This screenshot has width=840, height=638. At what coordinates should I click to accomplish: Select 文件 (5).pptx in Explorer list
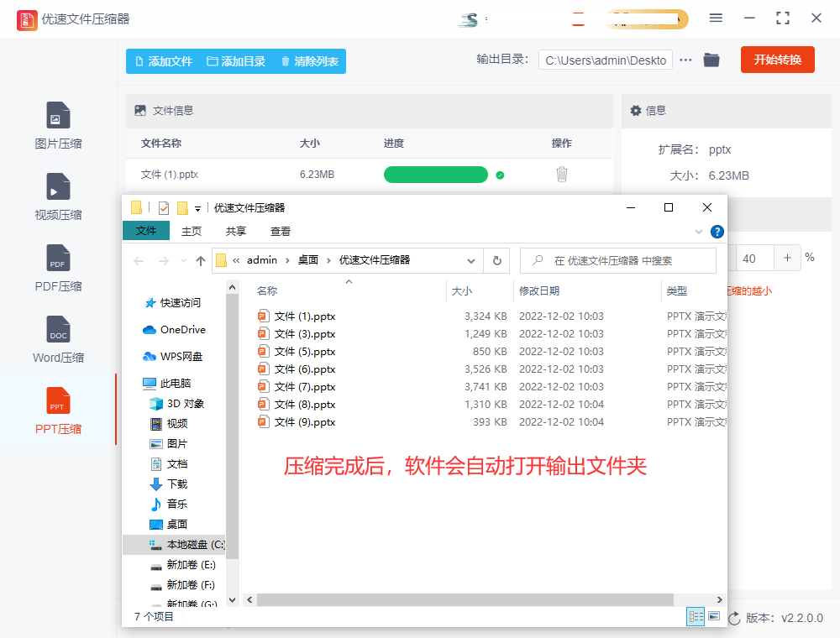tap(304, 352)
